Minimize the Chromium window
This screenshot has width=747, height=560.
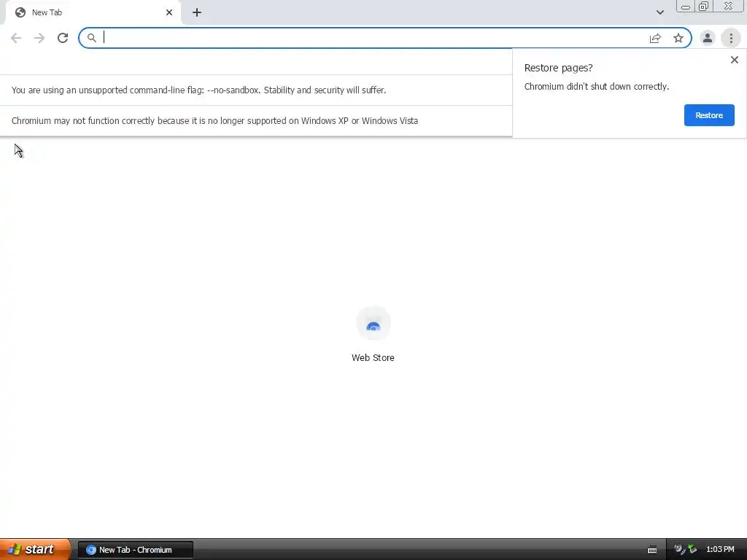click(x=686, y=7)
